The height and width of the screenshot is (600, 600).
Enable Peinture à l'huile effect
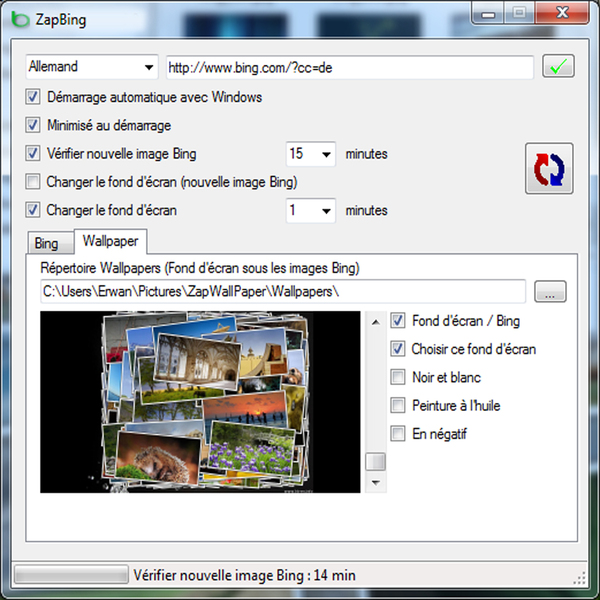coord(398,406)
